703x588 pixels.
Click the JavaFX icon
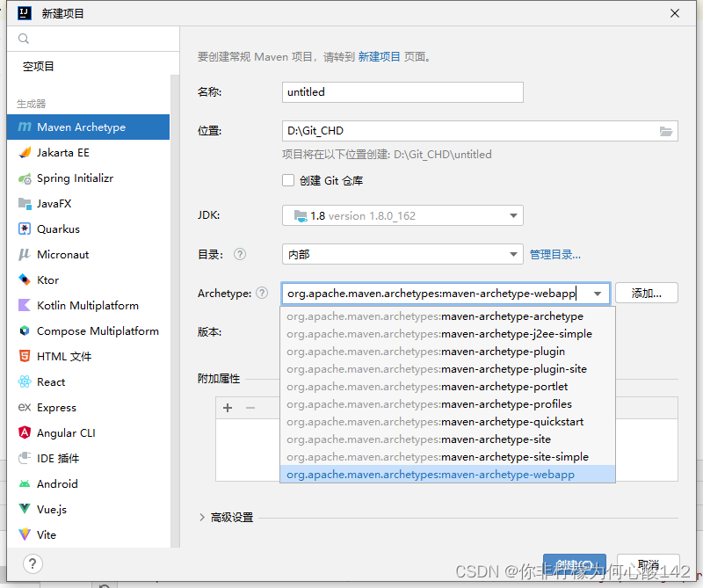[x=25, y=204]
